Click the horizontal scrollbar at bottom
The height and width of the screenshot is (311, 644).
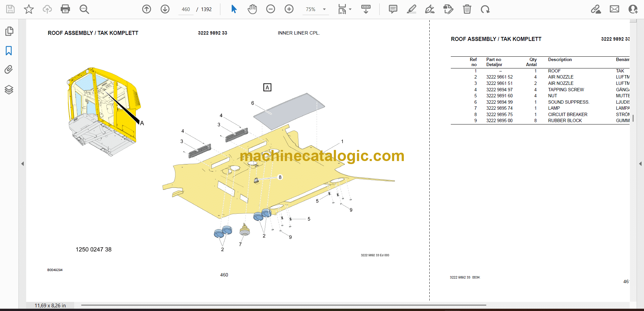point(284,305)
